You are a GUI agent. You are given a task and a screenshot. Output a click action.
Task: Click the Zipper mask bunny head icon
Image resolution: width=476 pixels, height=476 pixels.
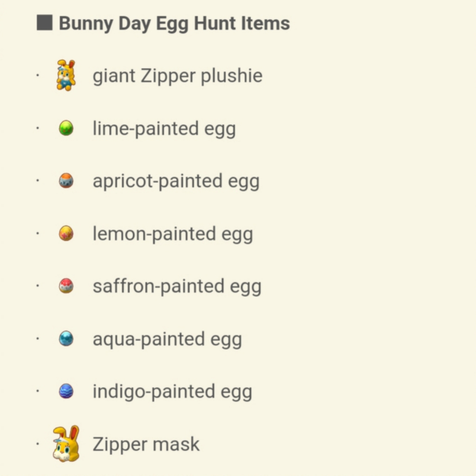point(66,444)
